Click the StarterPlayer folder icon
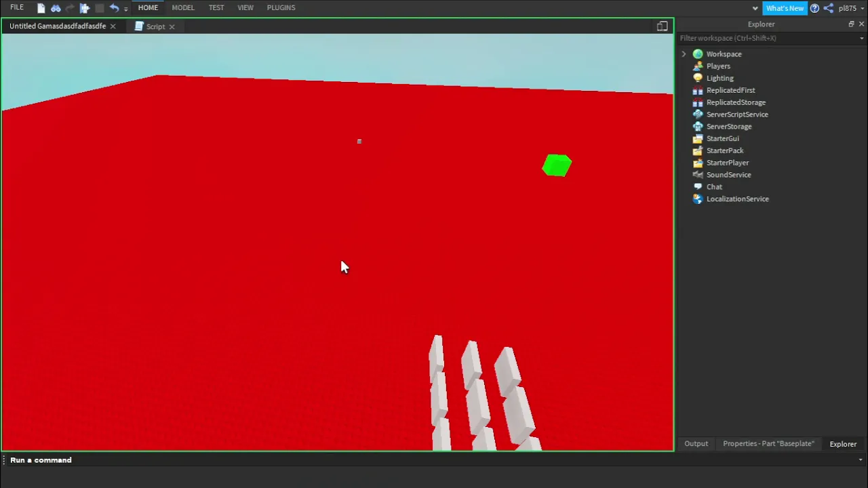Screen dimensions: 868x488 698,163
